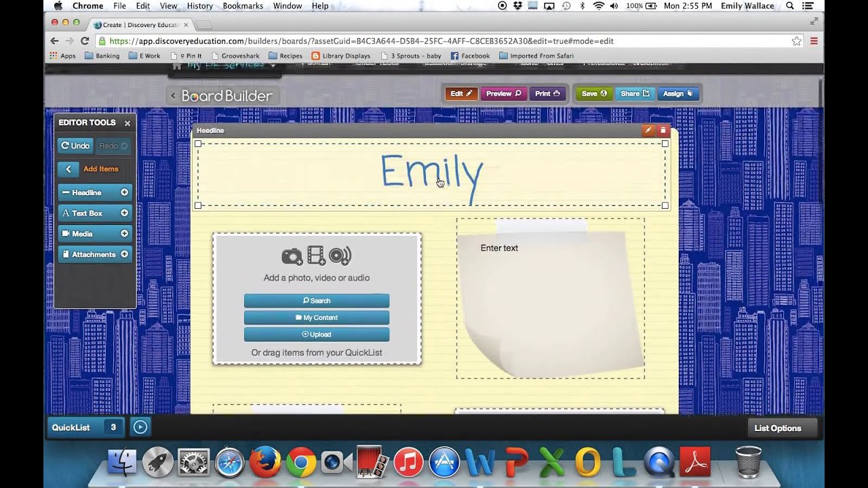Open System Preferences from the Dock

coord(193,464)
